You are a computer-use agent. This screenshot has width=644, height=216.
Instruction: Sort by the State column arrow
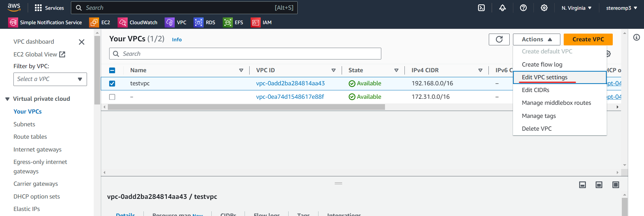[396, 70]
